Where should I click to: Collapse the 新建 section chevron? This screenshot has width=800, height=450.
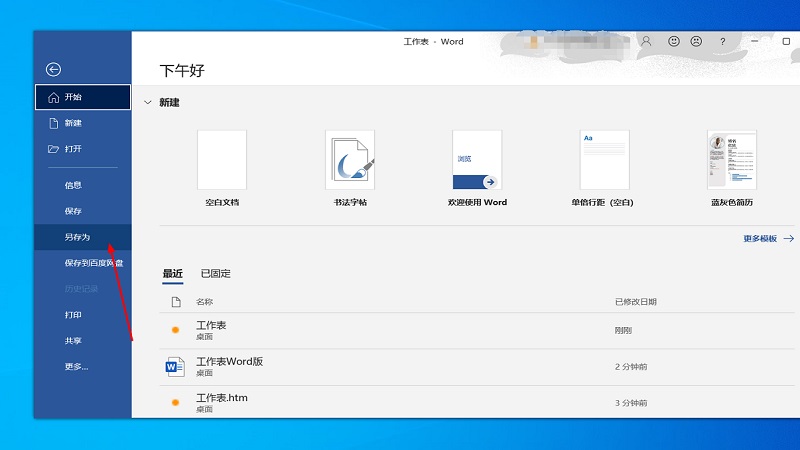(x=148, y=102)
